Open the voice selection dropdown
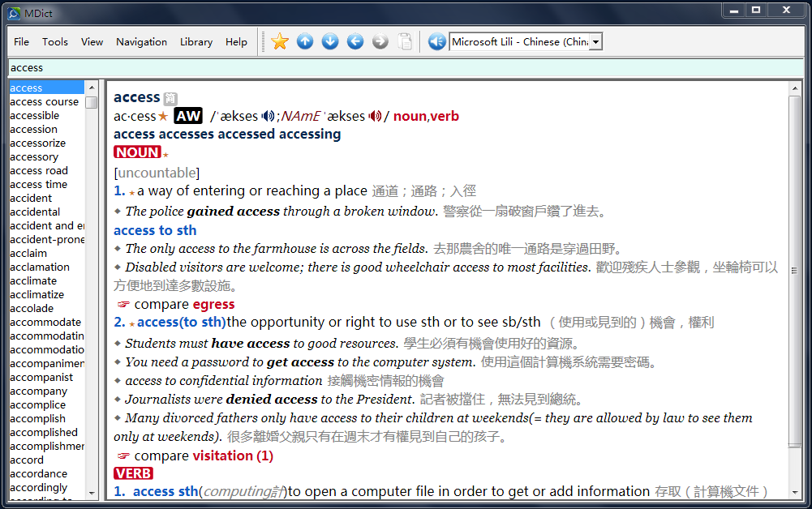Viewport: 812px width, 509px height. point(596,41)
